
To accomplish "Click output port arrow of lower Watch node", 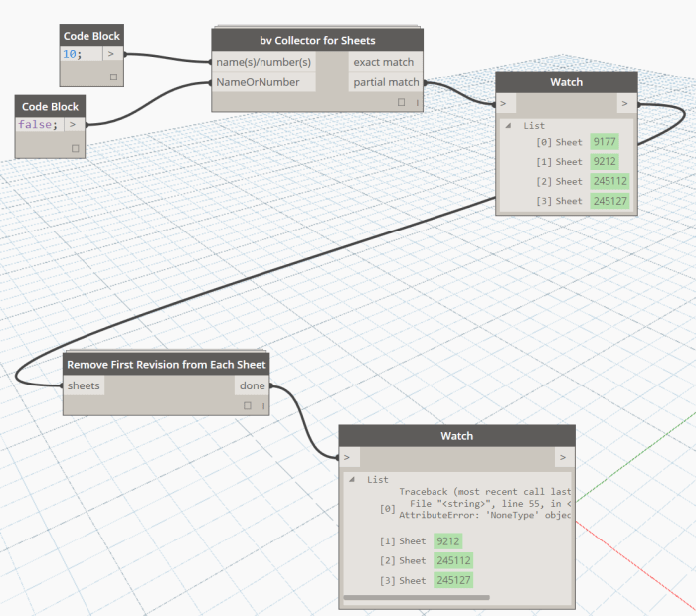I will pos(564,457).
